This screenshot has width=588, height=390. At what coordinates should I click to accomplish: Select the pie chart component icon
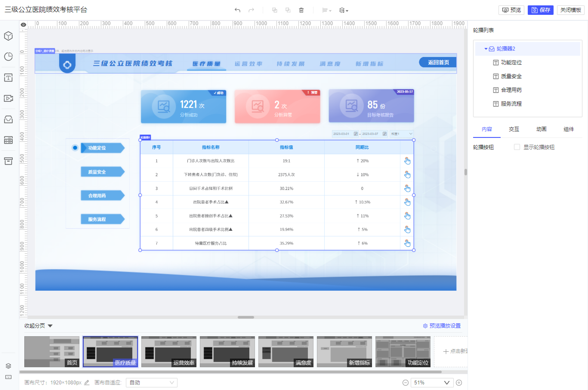click(x=8, y=57)
